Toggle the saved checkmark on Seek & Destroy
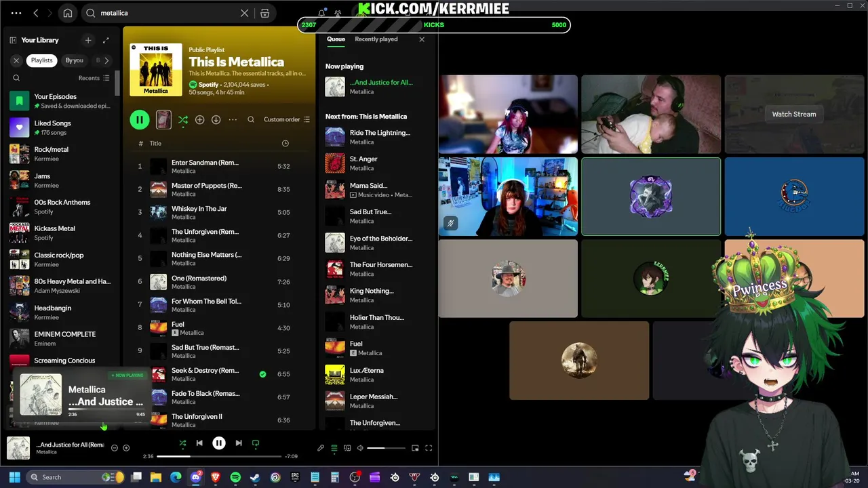 click(x=262, y=374)
